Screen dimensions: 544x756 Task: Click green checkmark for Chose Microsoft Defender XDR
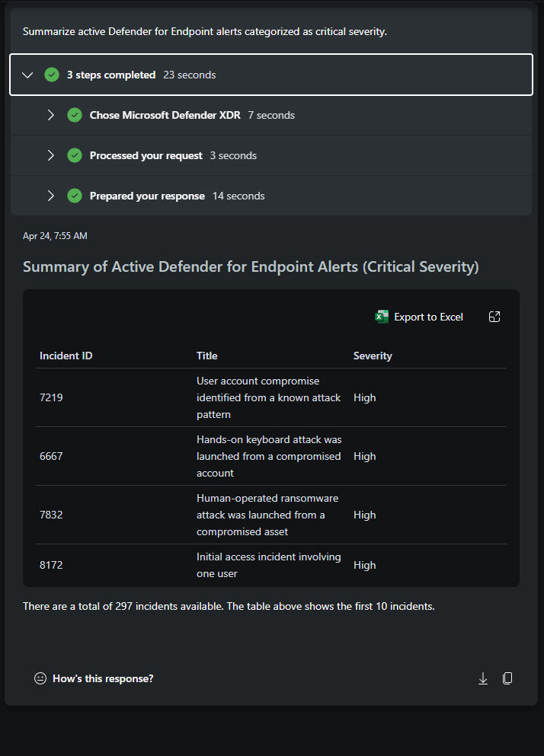pos(75,115)
